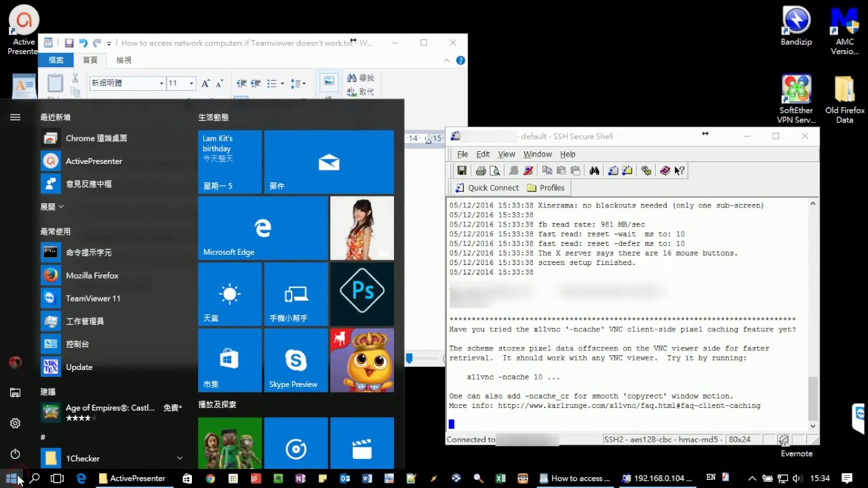Open the font size 11 dropdown
This screenshot has height=488, width=868.
coord(191,83)
